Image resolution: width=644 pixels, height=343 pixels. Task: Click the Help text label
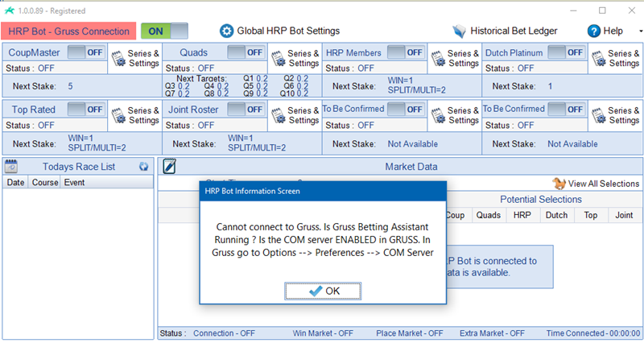point(613,31)
